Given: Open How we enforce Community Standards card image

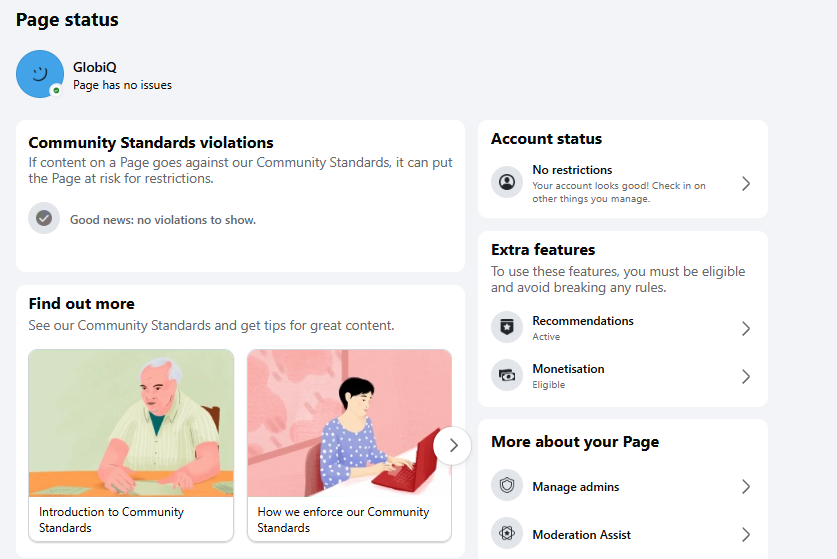Looking at the screenshot, I should click(350, 423).
